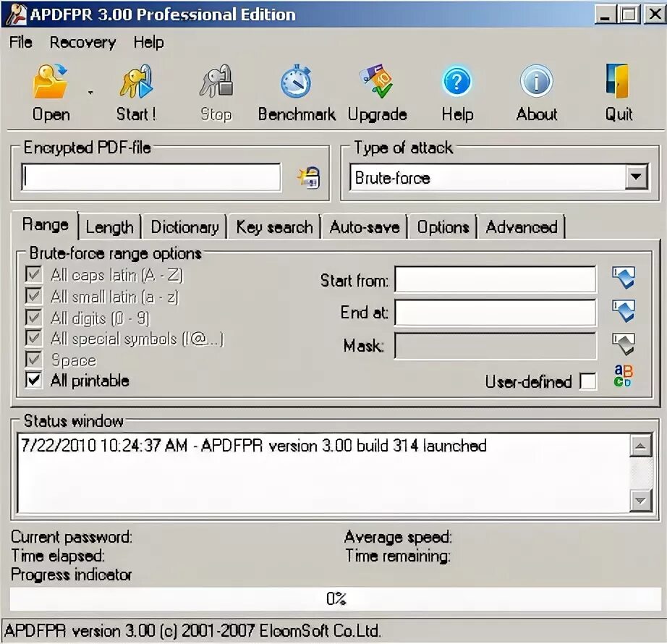
Task: Enable the All printable checkbox
Action: 33,381
